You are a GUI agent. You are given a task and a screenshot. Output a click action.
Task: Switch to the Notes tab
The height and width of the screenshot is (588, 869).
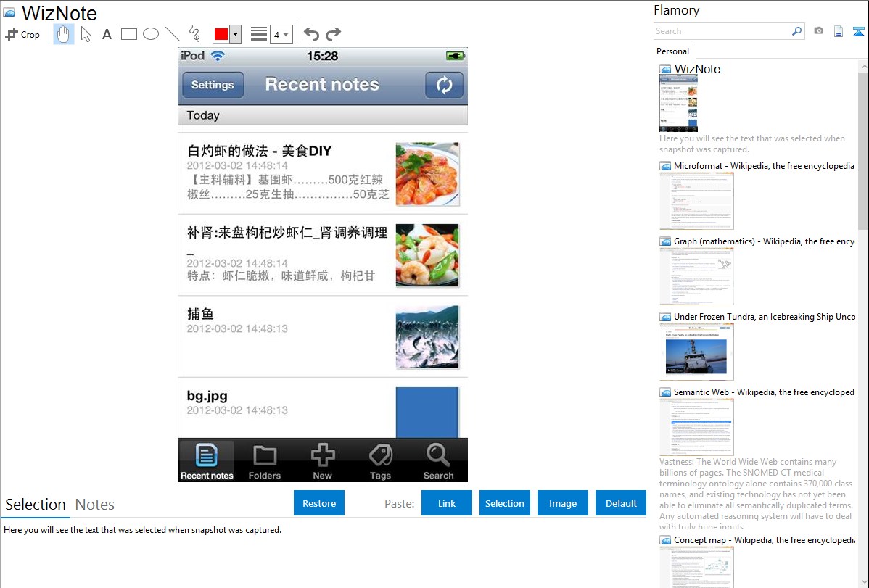coord(95,505)
